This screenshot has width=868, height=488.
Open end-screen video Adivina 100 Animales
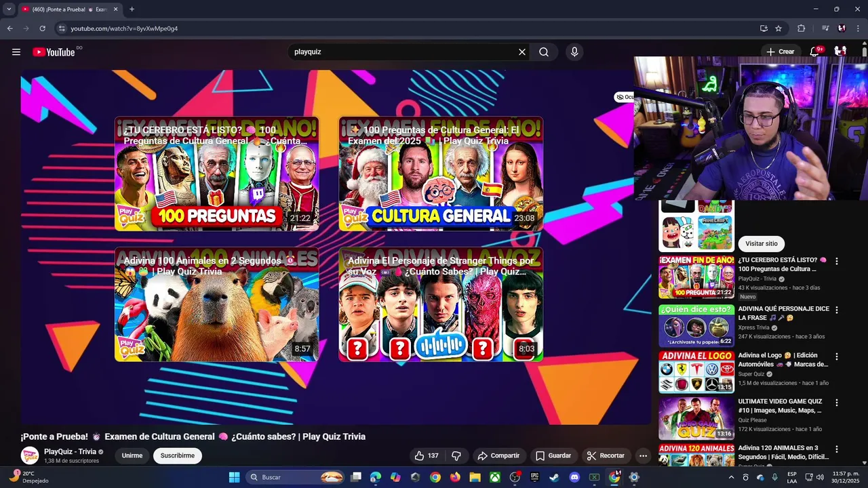[x=217, y=304]
